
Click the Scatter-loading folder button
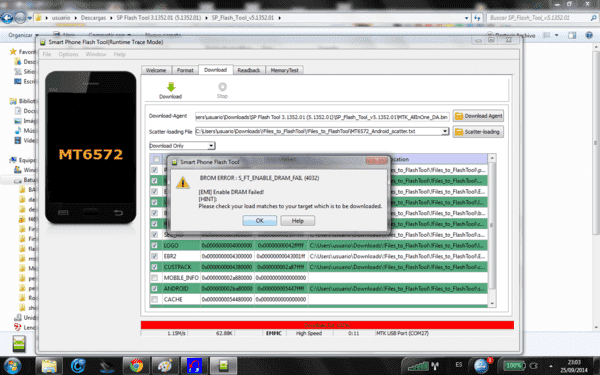point(478,132)
